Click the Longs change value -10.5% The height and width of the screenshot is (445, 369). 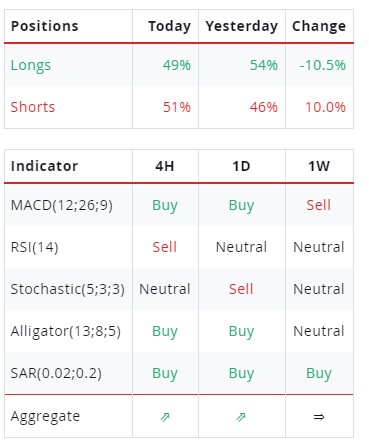(x=323, y=65)
